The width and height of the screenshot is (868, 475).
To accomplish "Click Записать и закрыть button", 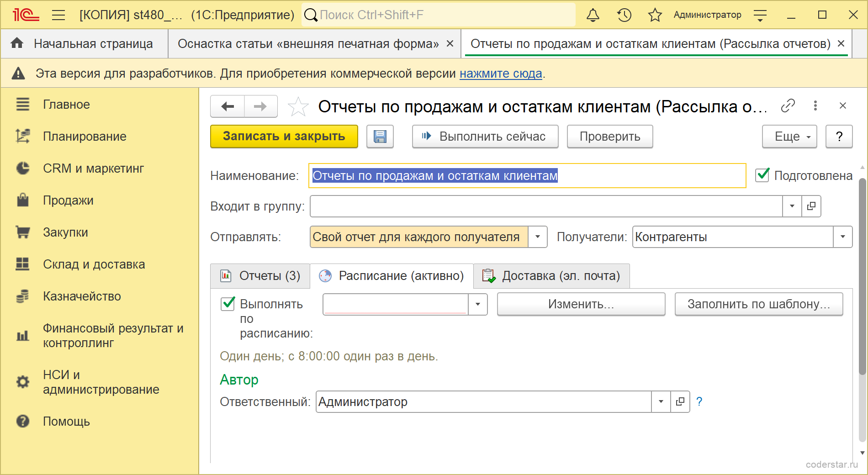I will pos(284,137).
